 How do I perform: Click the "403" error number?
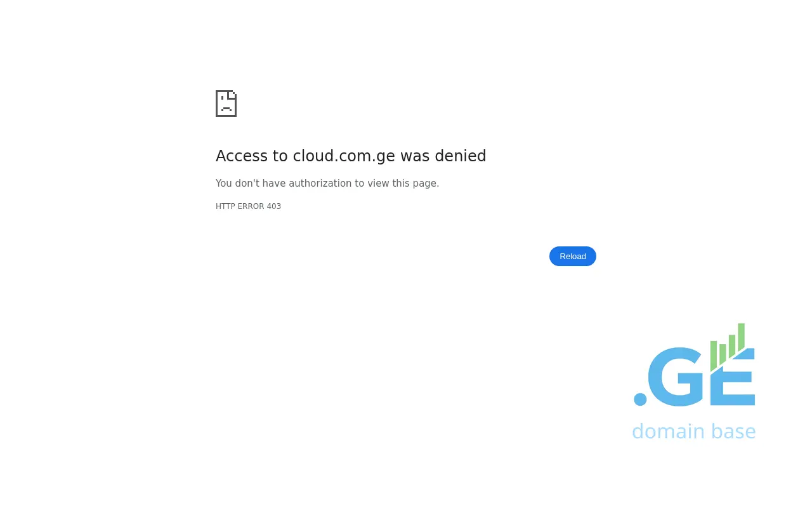[273, 206]
